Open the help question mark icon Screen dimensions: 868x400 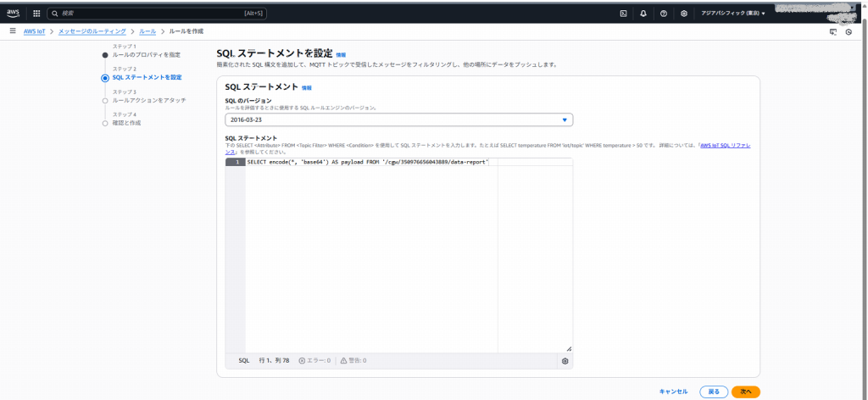(x=664, y=14)
